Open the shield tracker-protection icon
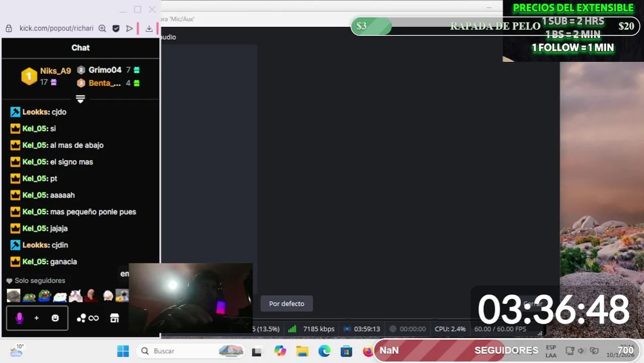 click(x=116, y=28)
